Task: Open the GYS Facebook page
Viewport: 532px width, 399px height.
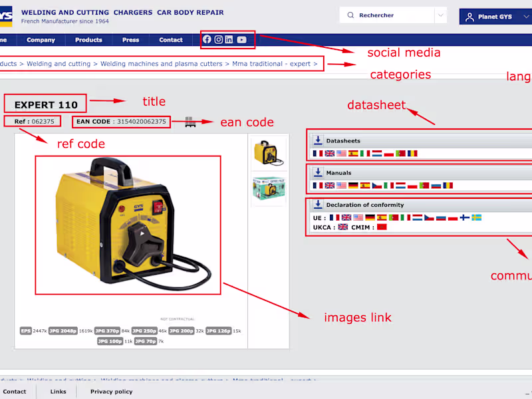Action: [207, 39]
